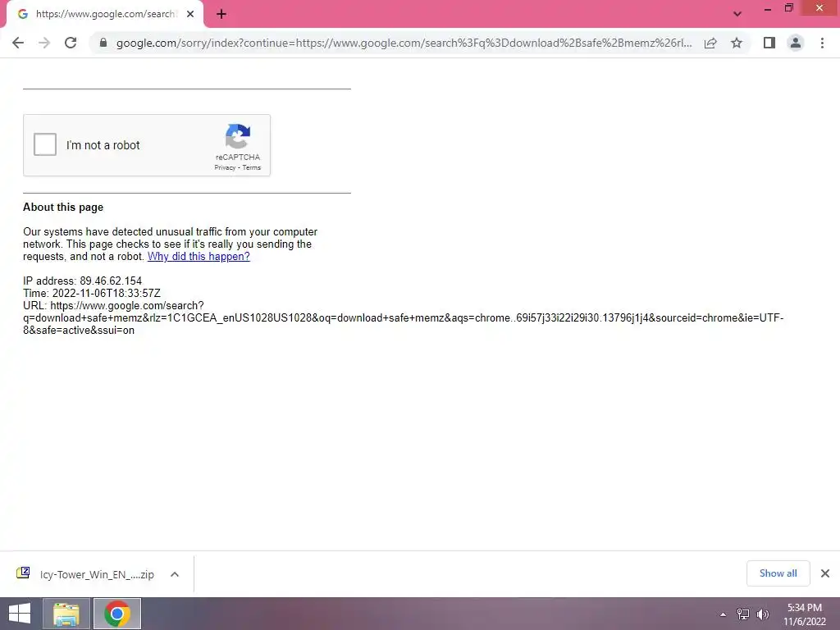The image size is (840, 630).
Task: Open the Chrome profile avatar
Action: pos(796,43)
